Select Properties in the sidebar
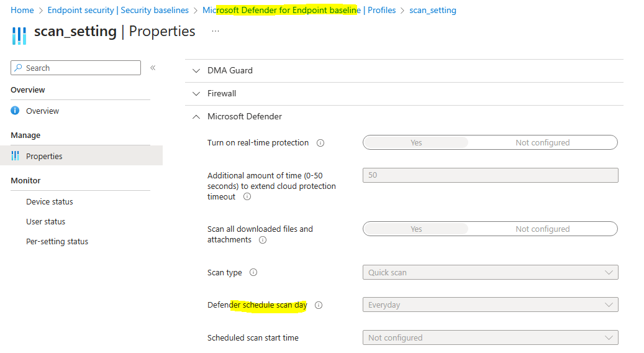Viewport: 644px width, 353px height. [x=81, y=156]
